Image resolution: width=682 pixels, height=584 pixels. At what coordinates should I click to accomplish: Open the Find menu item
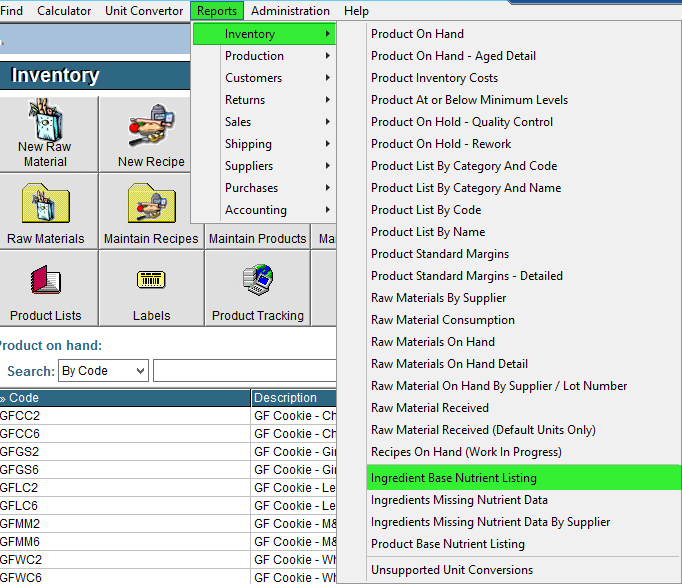click(x=11, y=10)
